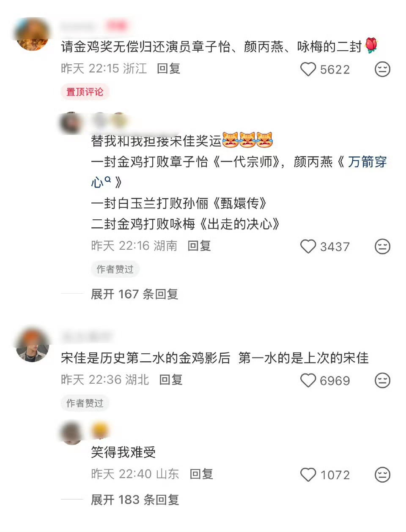The width and height of the screenshot is (406, 532).
Task: Tap the 置顶评论 pinned tag
Action: 85,92
